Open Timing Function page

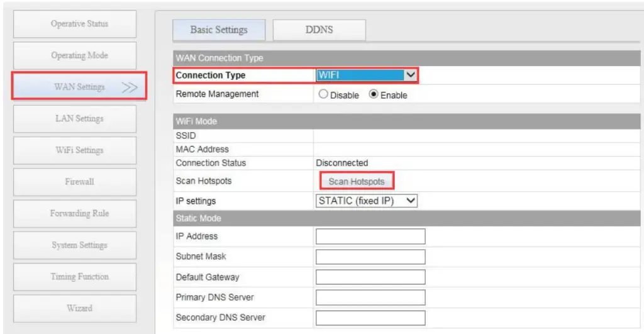click(x=79, y=277)
